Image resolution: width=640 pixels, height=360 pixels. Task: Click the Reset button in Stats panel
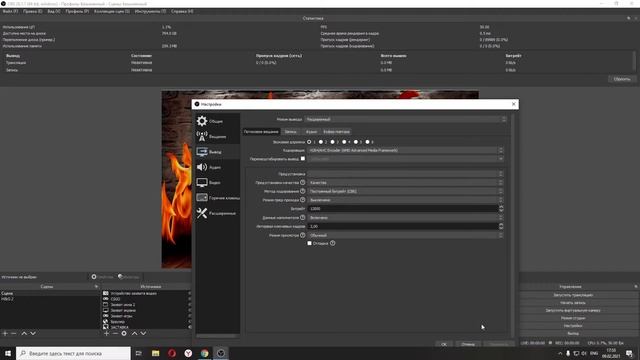[x=622, y=79]
